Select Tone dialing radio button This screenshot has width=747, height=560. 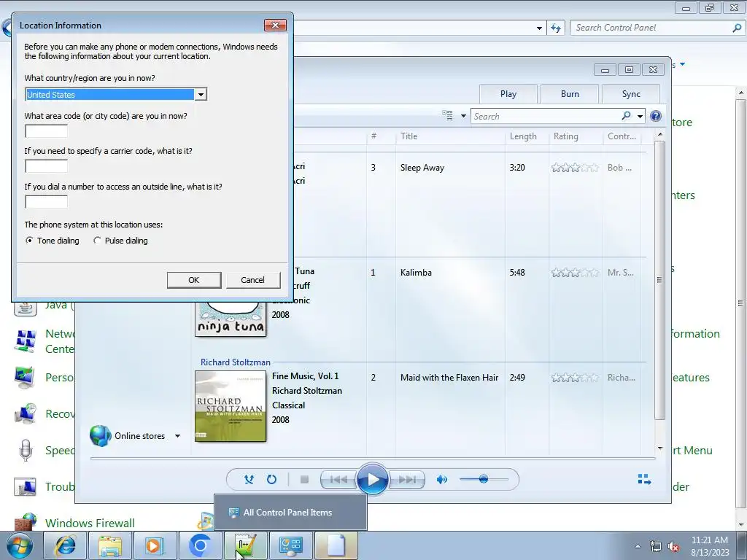pos(29,241)
